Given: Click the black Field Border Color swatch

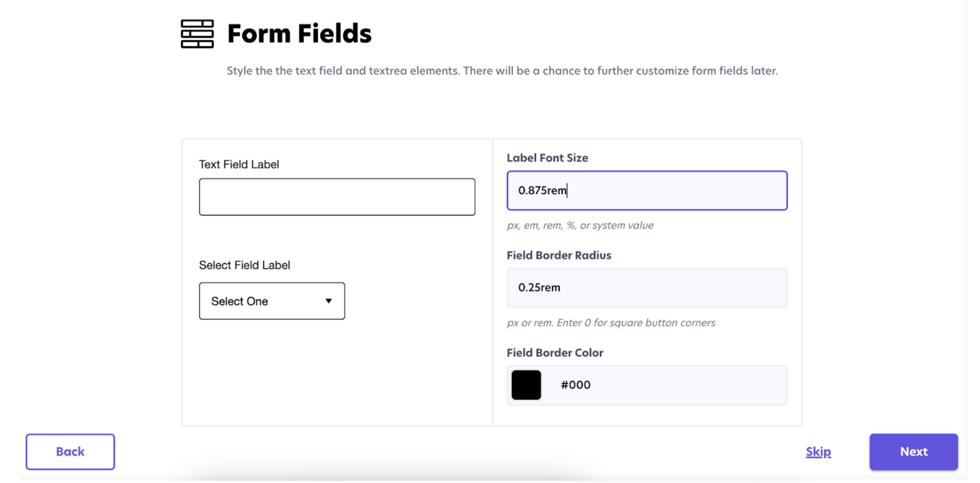Looking at the screenshot, I should click(526, 385).
